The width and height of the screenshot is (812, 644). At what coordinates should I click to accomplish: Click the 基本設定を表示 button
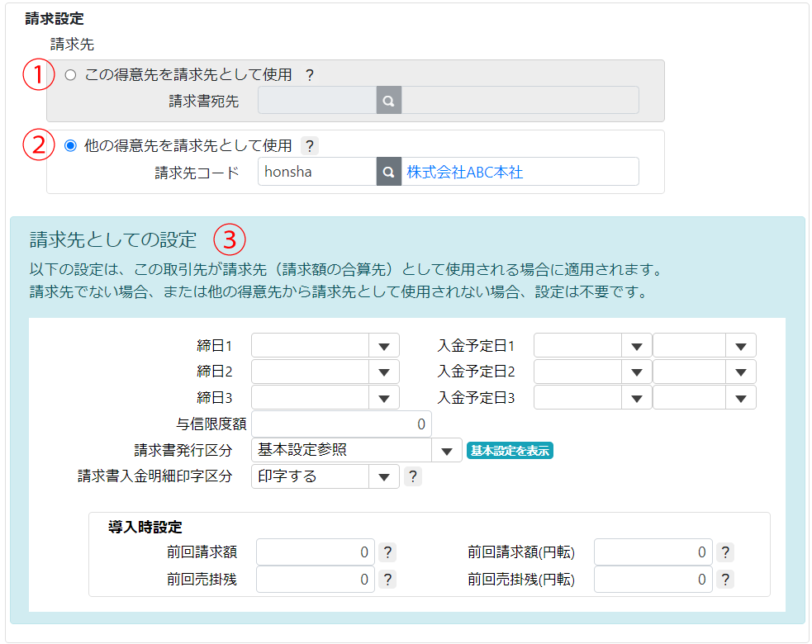pyautogui.click(x=510, y=451)
